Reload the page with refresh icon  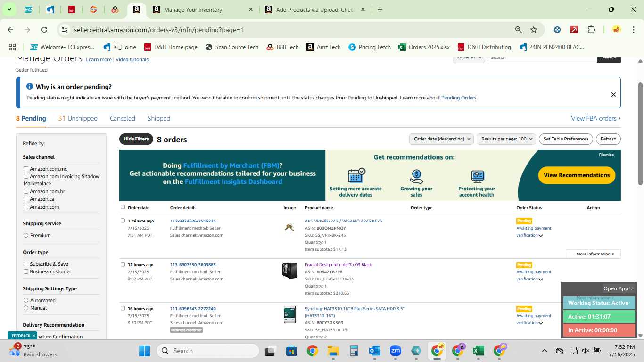click(44, 30)
